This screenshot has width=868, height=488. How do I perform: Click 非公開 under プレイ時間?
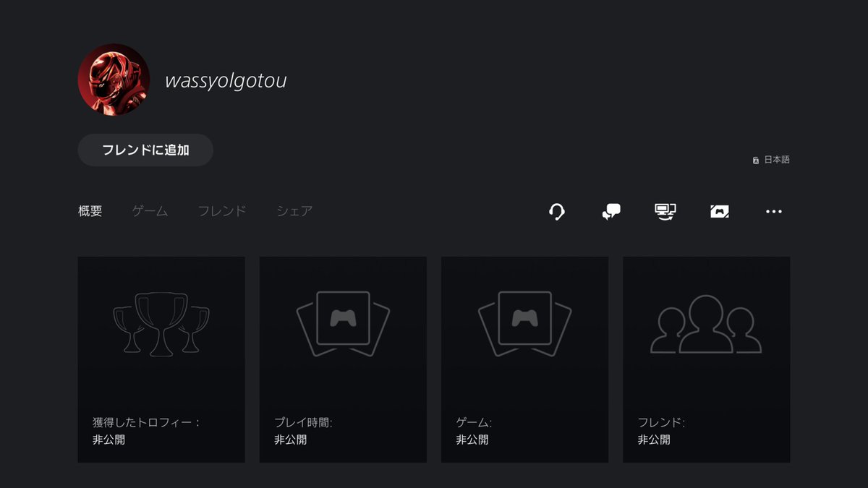click(x=290, y=440)
